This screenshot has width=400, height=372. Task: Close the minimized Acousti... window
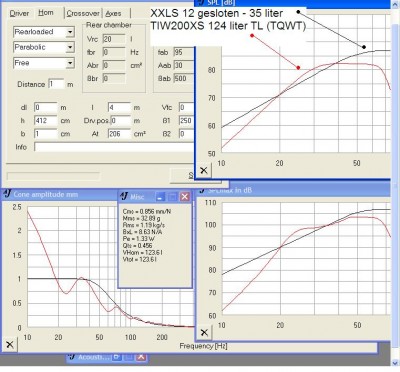pos(141,357)
